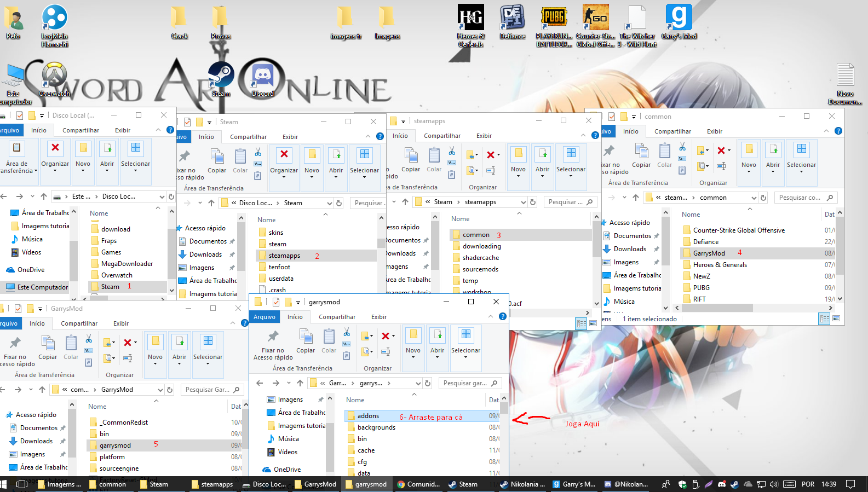The height and width of the screenshot is (492, 868).
Task: Open address history dropdown in steamapps window
Action: click(524, 202)
